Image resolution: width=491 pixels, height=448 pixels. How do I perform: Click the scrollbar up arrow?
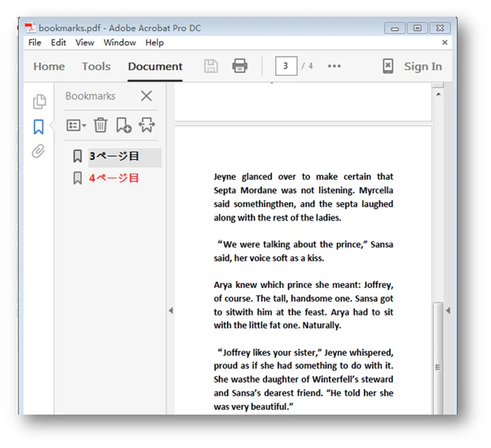438,94
